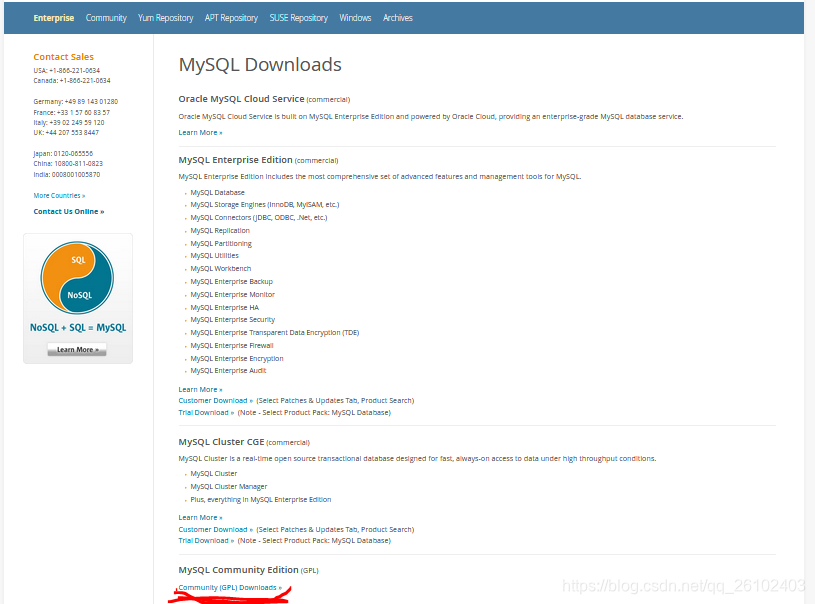Open the APT Repository tab
This screenshot has width=815, height=604.
pyautogui.click(x=231, y=18)
